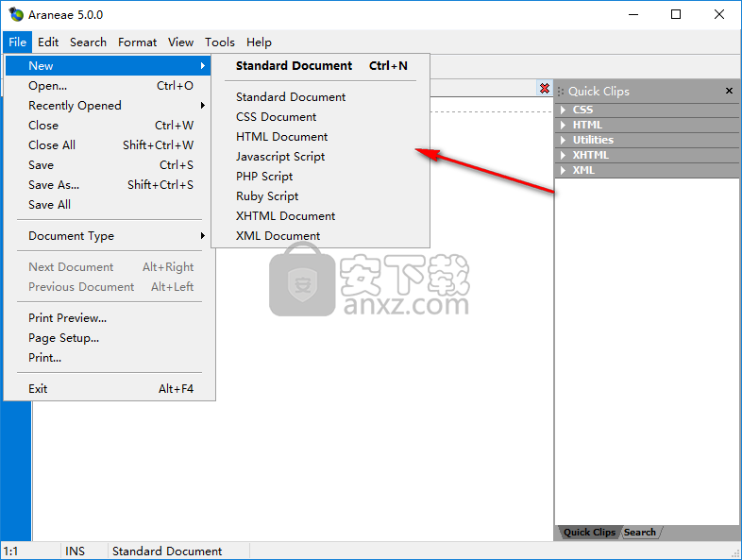Click Standard Document in the status bar

(167, 552)
